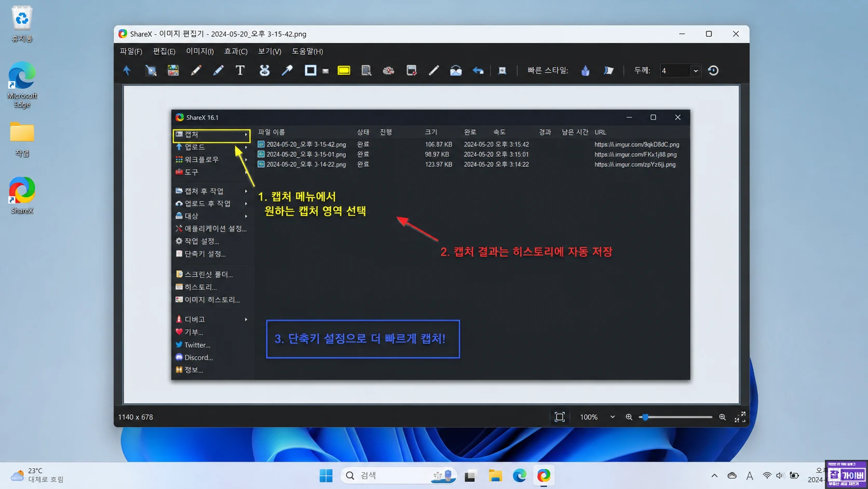Open Task View from the taskbar
The height and width of the screenshot is (489, 868).
(470, 475)
